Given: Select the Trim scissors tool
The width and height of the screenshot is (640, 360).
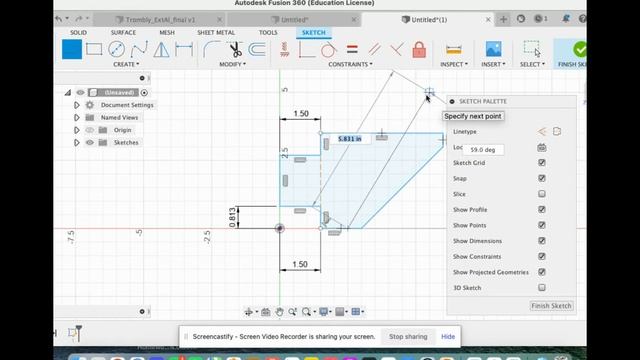Looking at the screenshot, I should (x=235, y=49).
